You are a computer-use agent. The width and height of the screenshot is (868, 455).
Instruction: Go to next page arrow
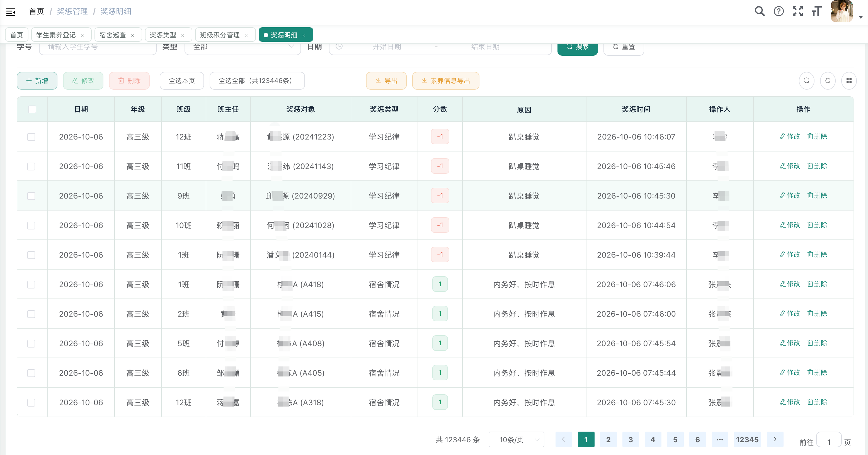[x=775, y=439]
